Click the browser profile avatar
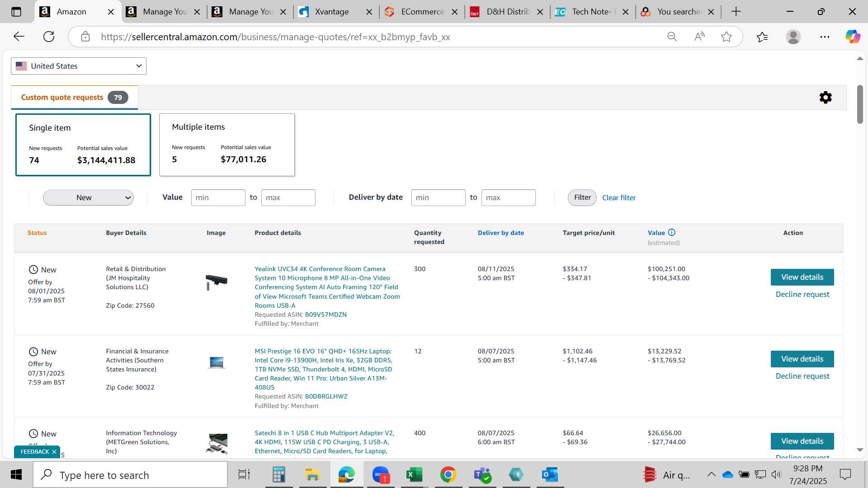This screenshot has height=488, width=868. (793, 37)
